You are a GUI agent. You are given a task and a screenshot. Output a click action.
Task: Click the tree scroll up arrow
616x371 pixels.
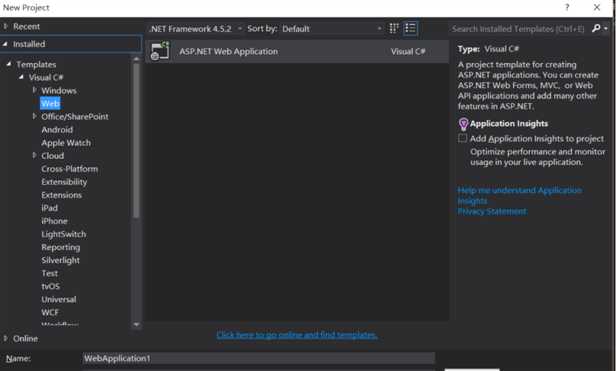pyautogui.click(x=136, y=59)
